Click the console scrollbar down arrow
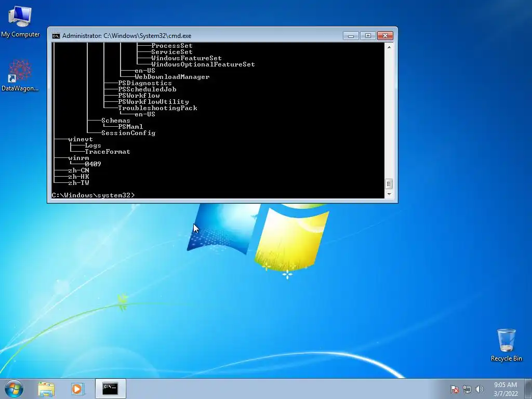 389,194
